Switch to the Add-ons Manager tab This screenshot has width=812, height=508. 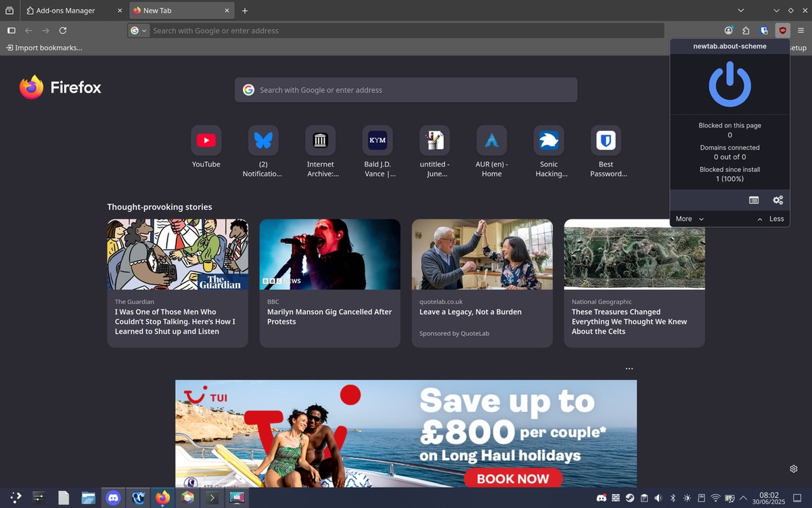(64, 10)
